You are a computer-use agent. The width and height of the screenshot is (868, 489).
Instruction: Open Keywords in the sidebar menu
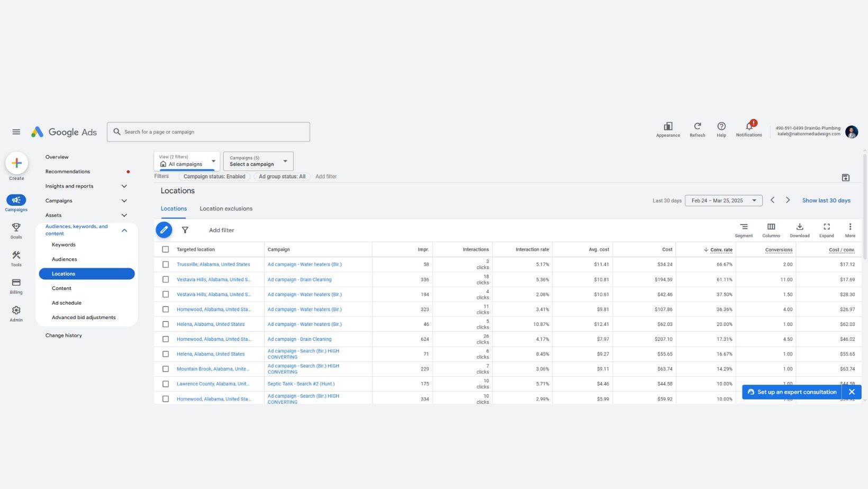[64, 245]
